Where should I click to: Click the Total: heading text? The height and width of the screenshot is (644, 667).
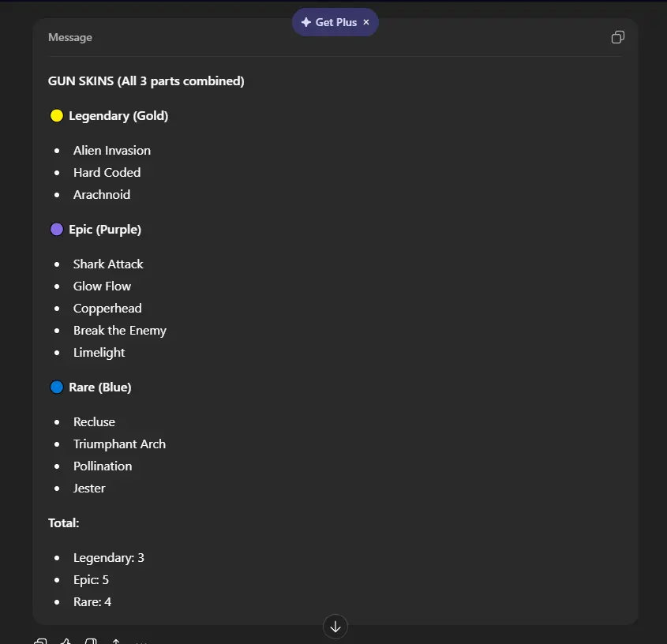[x=63, y=523]
